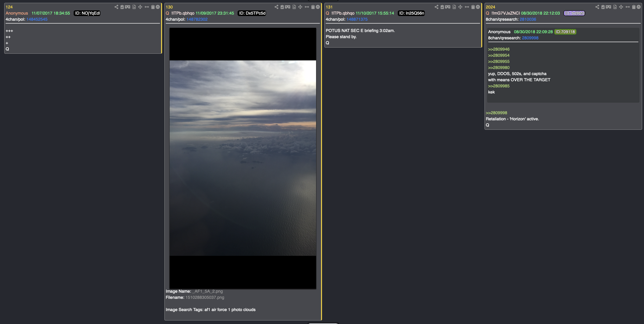Click the image-file icon on post 2024
The image size is (644, 324).
pos(615,7)
